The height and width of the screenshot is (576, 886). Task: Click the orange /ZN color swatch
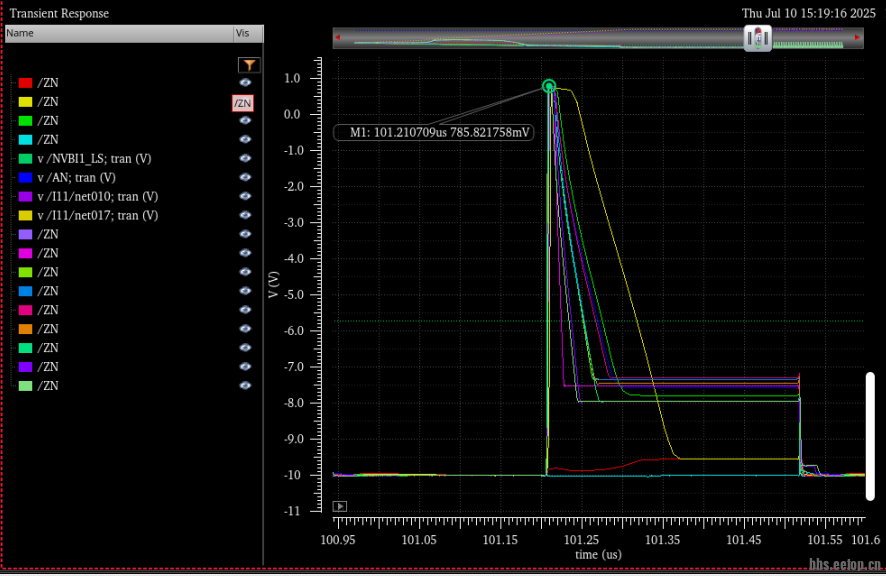pyautogui.click(x=25, y=329)
